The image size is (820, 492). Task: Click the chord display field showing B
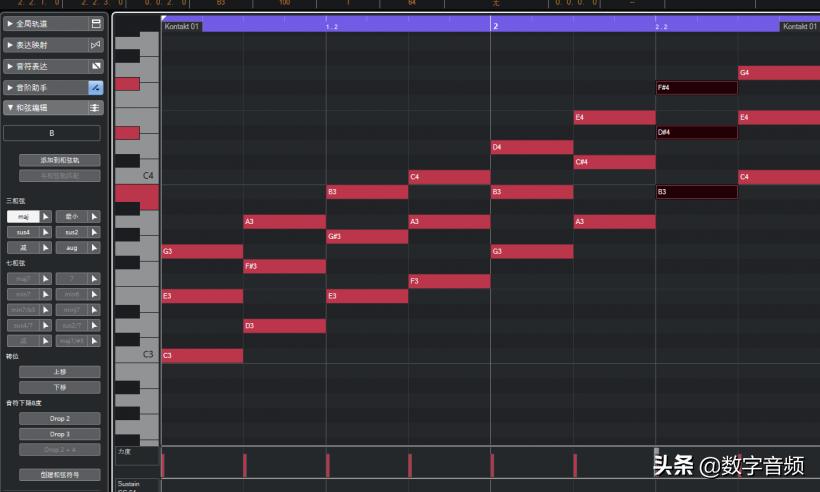coord(52,133)
